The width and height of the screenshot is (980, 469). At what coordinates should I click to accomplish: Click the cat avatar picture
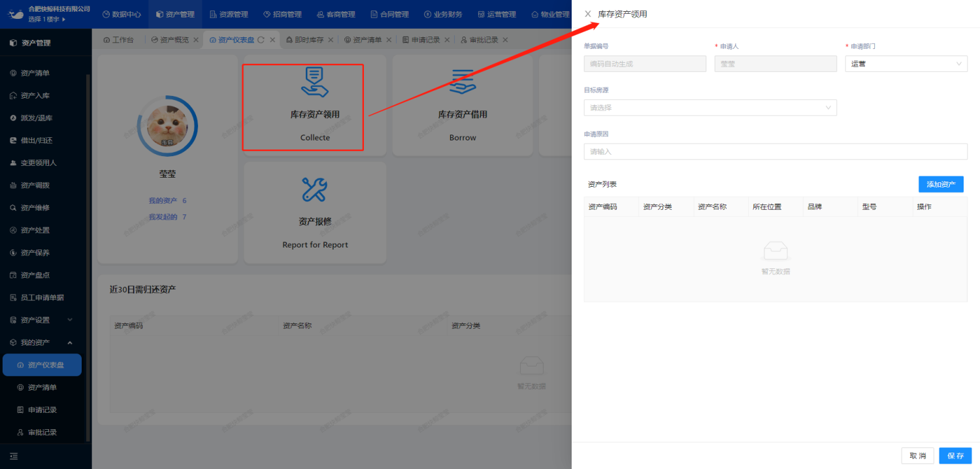pos(167,126)
